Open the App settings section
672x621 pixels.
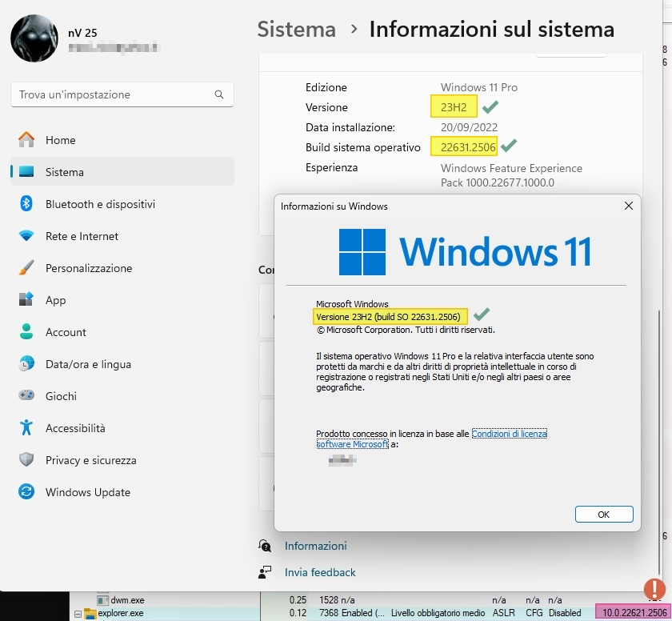(122, 300)
